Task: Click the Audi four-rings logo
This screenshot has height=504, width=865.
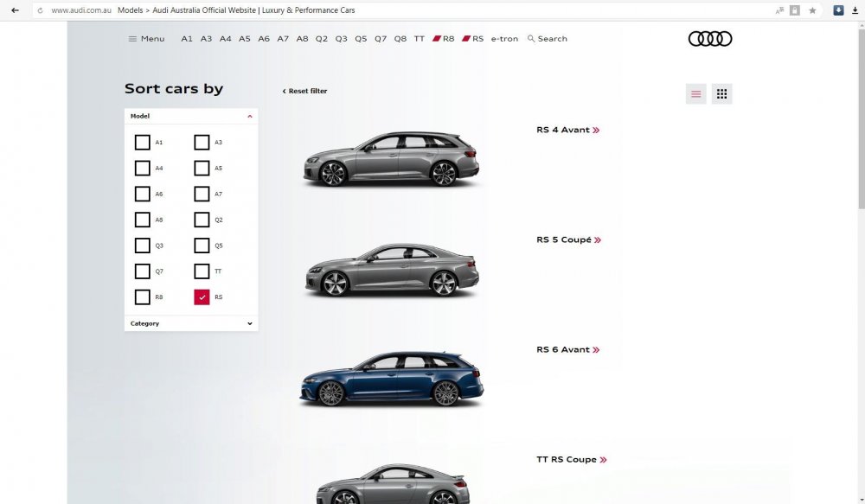Action: [709, 39]
